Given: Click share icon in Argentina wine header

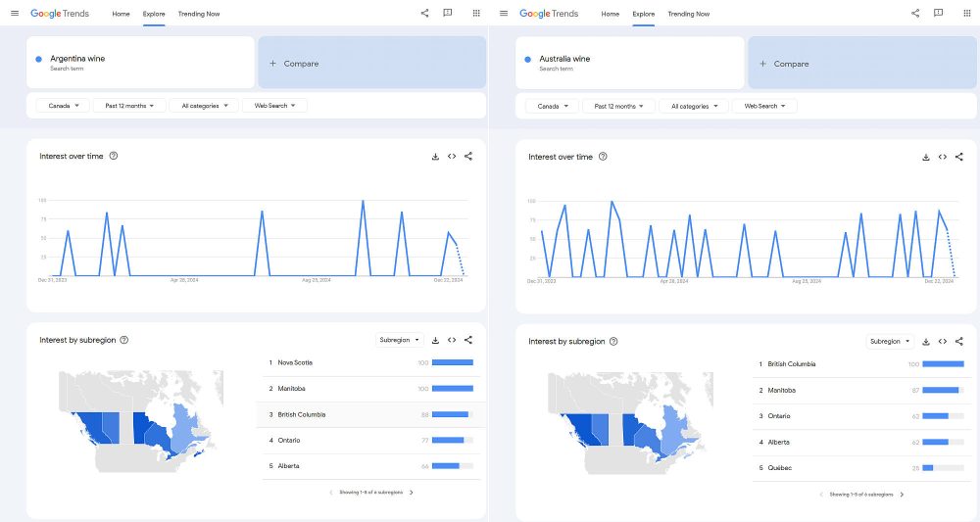Looking at the screenshot, I should pyautogui.click(x=425, y=13).
